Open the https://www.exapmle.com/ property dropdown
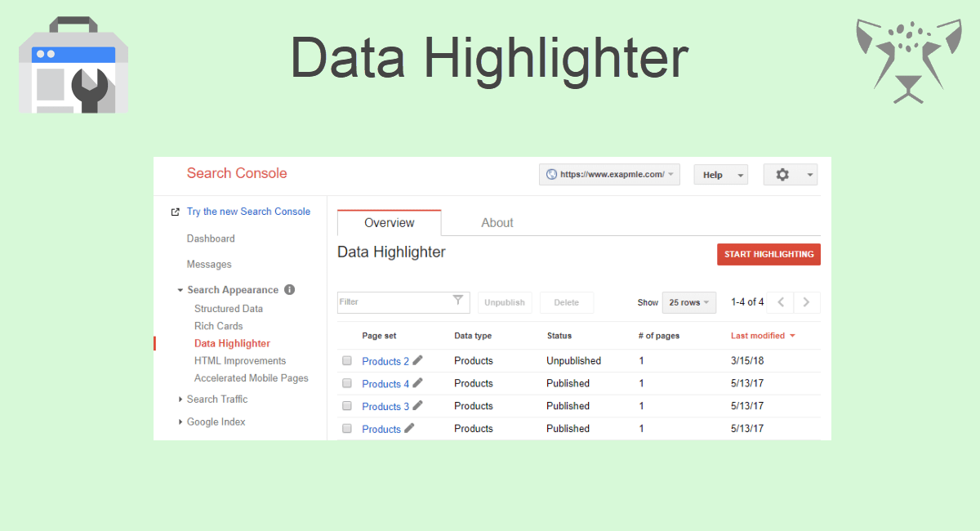The image size is (980, 531). click(x=609, y=175)
